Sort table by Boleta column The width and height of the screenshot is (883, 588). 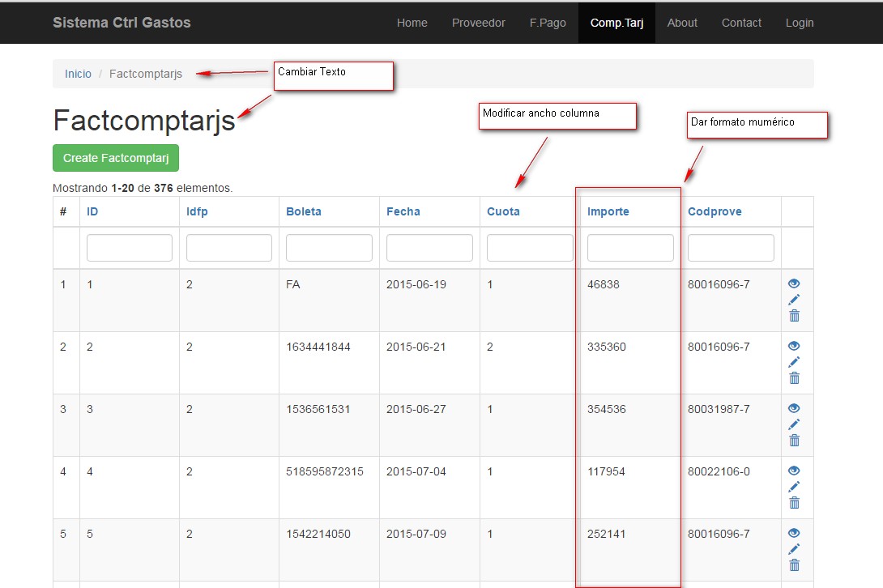click(304, 211)
